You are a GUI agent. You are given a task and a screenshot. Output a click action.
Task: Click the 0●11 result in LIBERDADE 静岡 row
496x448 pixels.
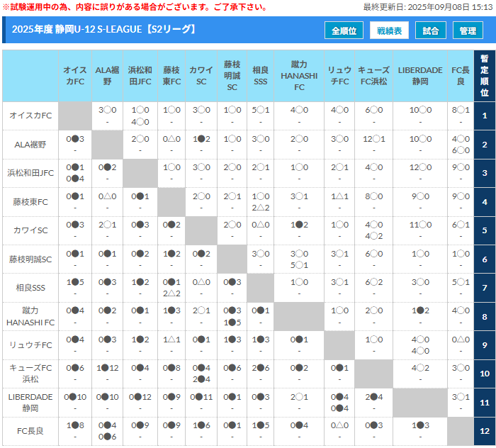(202, 397)
